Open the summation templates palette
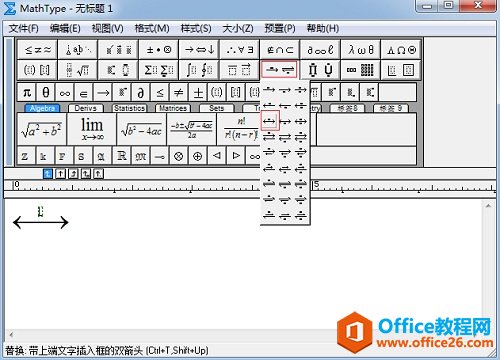The width and height of the screenshot is (500, 360). (x=159, y=70)
